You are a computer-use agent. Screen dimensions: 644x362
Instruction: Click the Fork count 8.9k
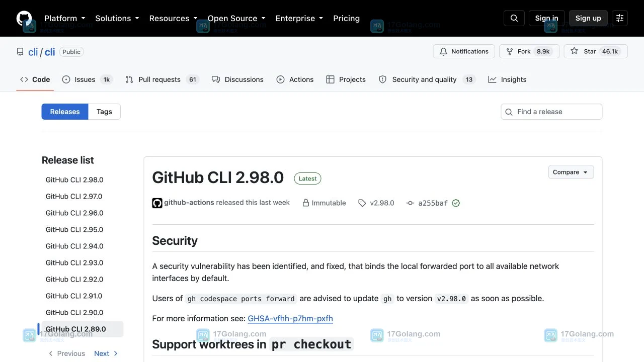tap(543, 51)
